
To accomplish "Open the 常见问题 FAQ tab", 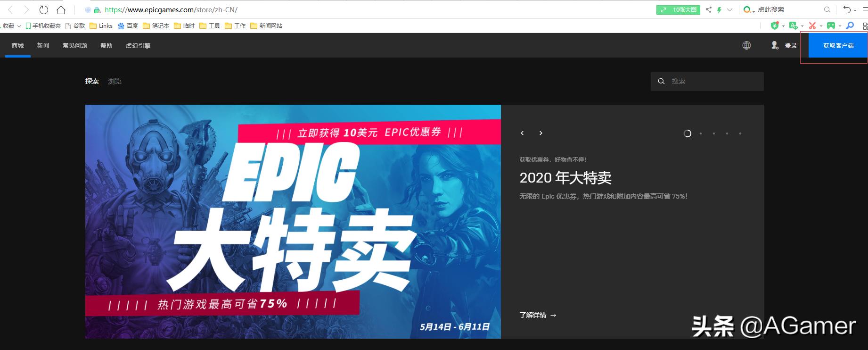I will click(x=75, y=45).
